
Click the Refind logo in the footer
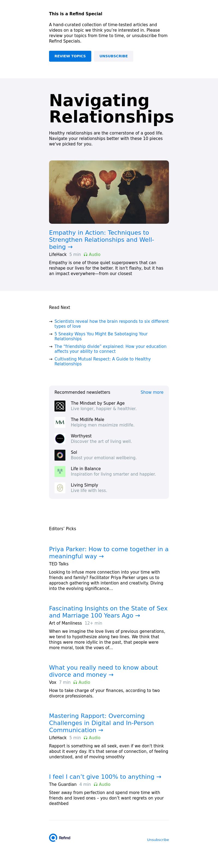click(x=60, y=838)
